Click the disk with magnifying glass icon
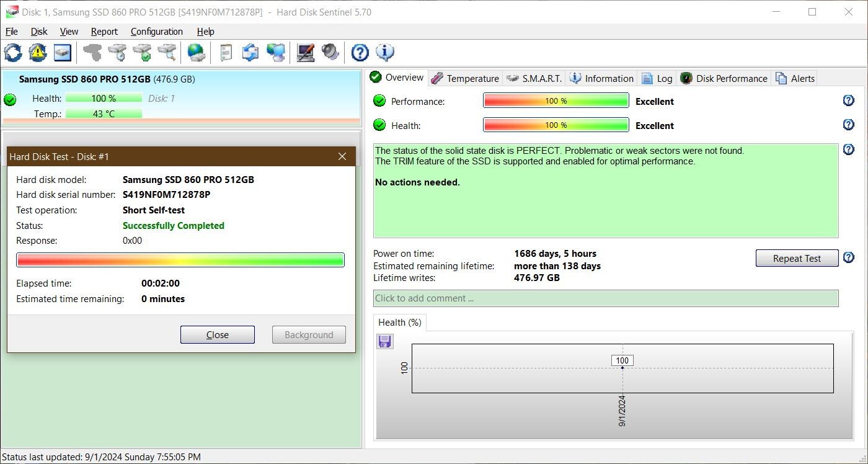The height and width of the screenshot is (464, 868). click(167, 52)
